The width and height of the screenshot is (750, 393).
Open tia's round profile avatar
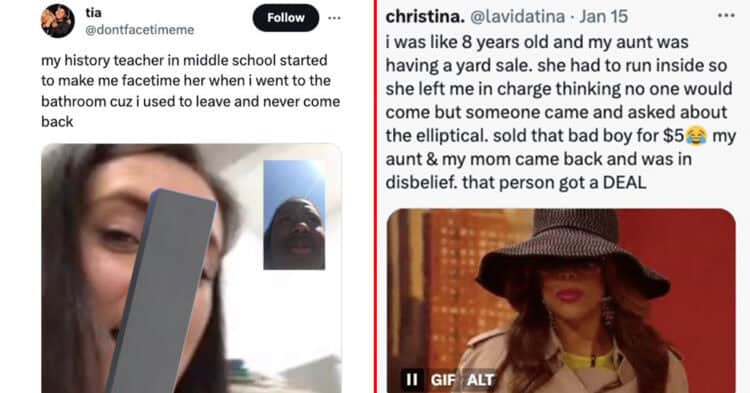pos(57,21)
